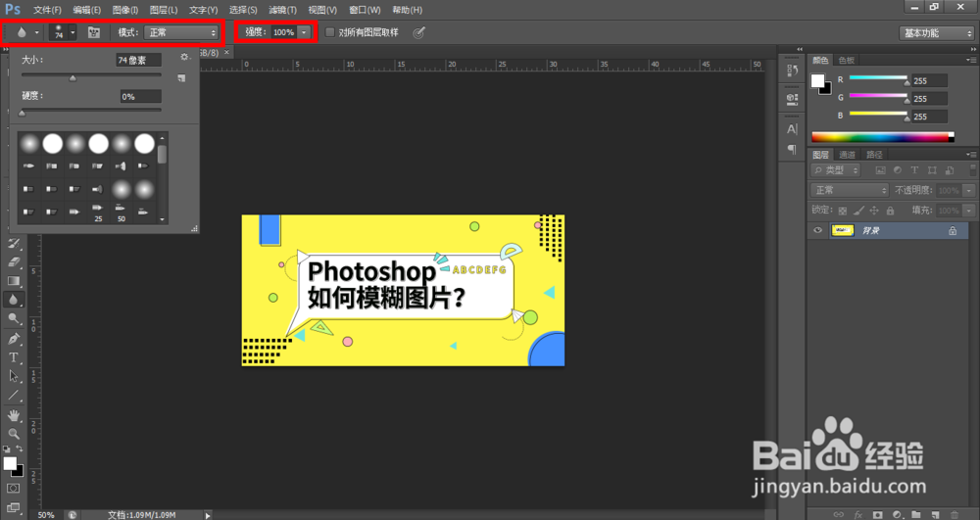Open the 窗口(W) menu
The image size is (980, 520).
point(365,10)
